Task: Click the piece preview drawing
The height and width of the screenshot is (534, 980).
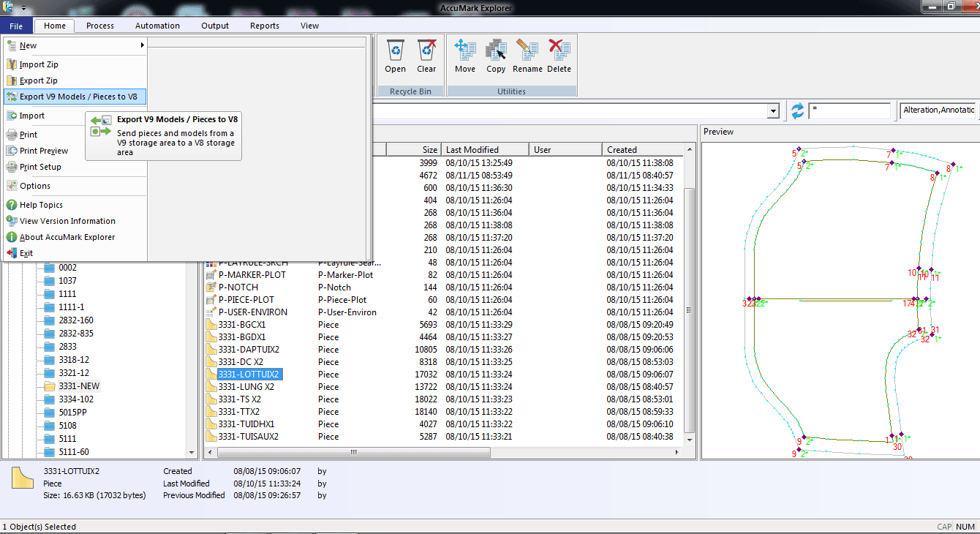Action: coord(840,301)
